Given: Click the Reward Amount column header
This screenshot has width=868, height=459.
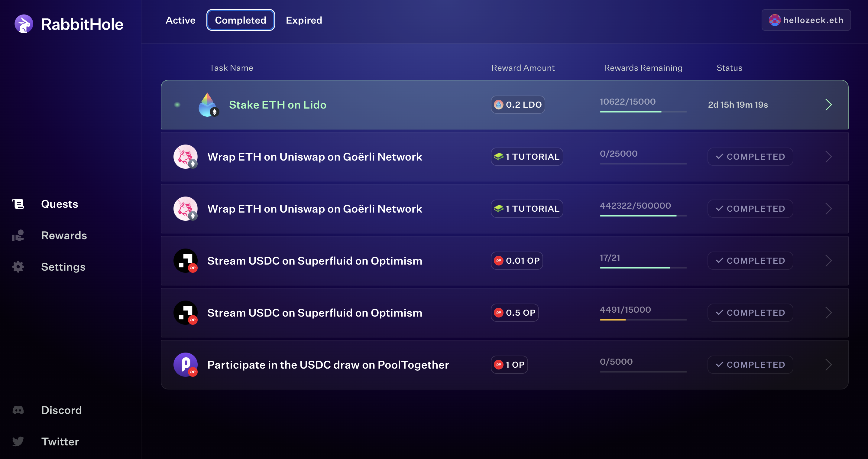Looking at the screenshot, I should tap(523, 68).
